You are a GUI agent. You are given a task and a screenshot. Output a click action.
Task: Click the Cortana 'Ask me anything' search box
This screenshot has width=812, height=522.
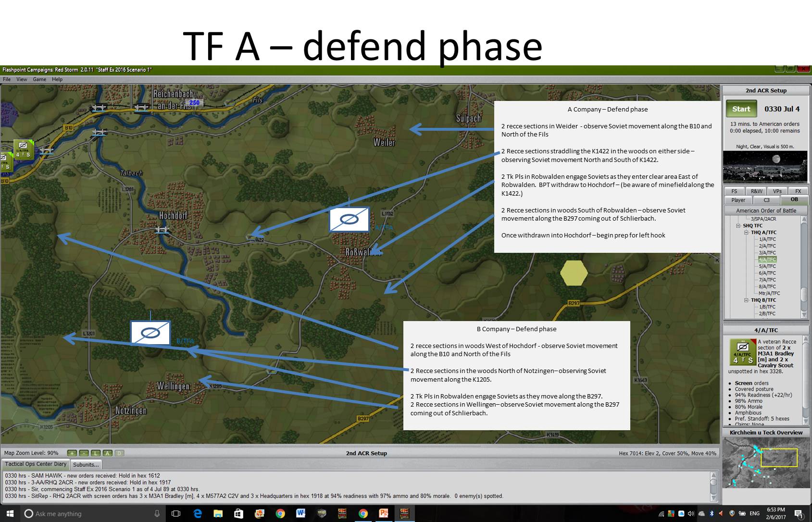tap(93, 513)
